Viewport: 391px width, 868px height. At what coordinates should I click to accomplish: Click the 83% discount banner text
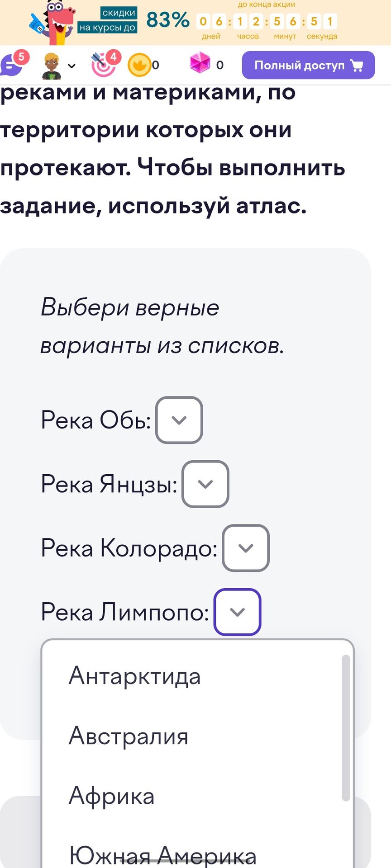pyautogui.click(x=168, y=20)
